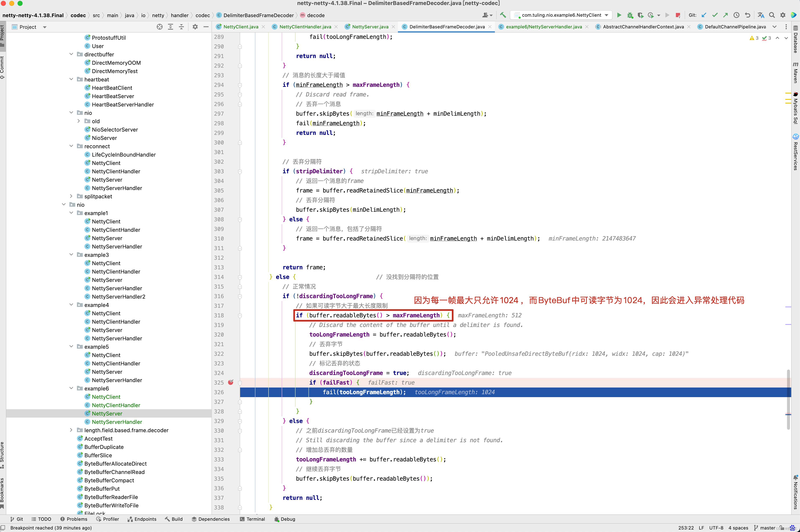The width and height of the screenshot is (800, 532).
Task: Go to next highlighted error arrow
Action: pos(786,38)
